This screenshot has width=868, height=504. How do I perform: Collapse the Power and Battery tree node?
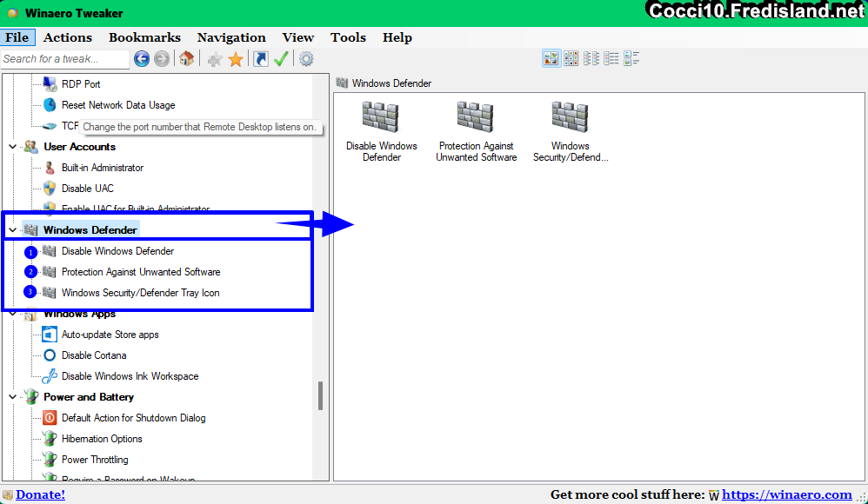pos(13,396)
